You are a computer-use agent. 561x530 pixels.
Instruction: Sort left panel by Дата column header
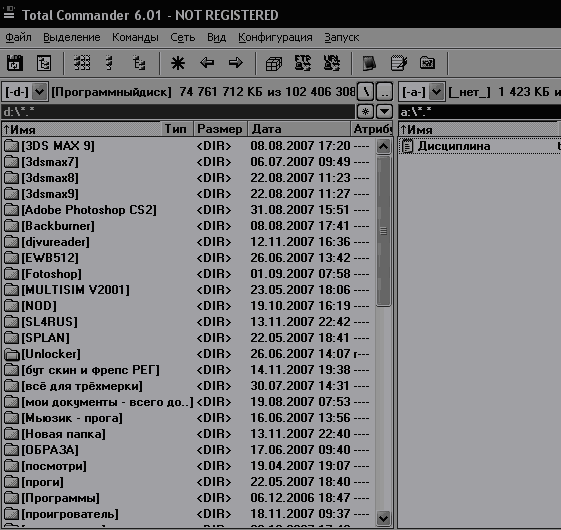(x=299, y=129)
